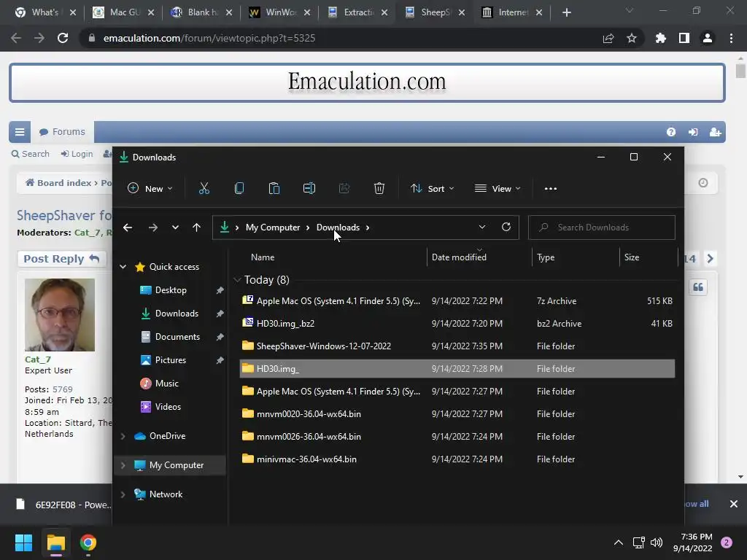Show hidden system tray icons
The height and width of the screenshot is (560, 747).
pyautogui.click(x=619, y=542)
